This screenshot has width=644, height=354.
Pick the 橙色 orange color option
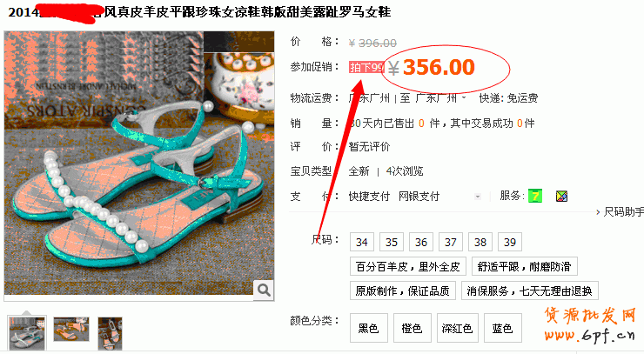(x=412, y=328)
